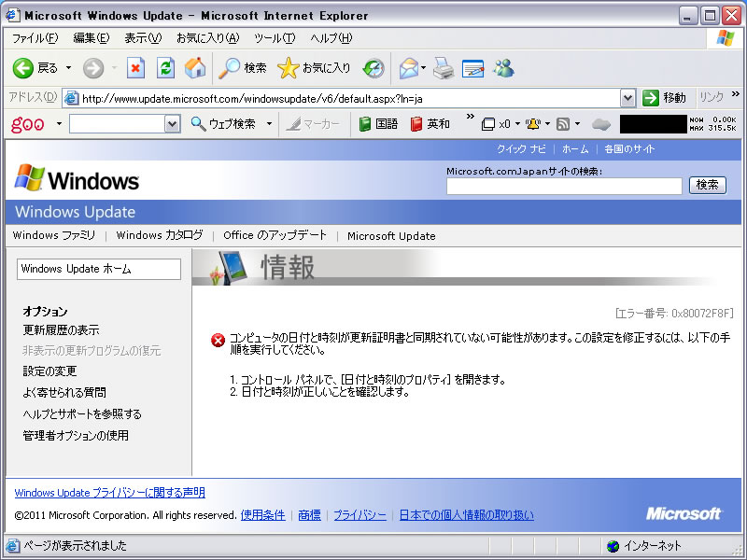Screen dimensions: 747x560
Task: Click the goo toolbar bell alert icon
Action: tap(533, 124)
